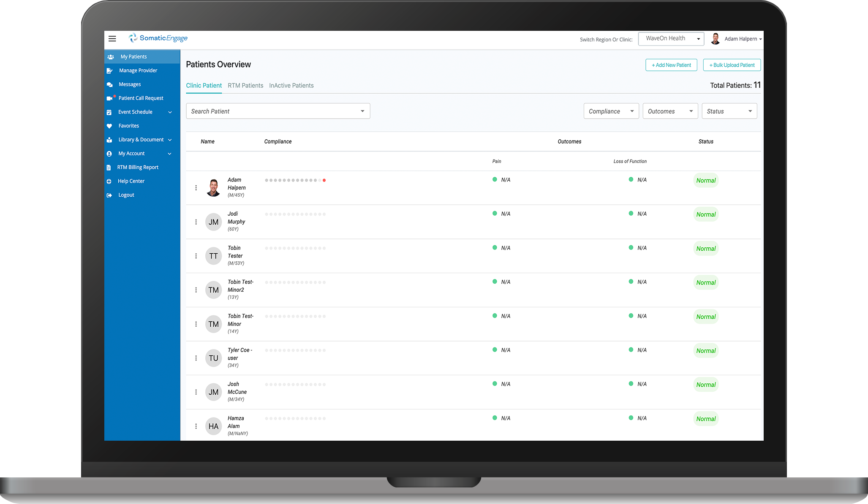Click the Favorites sidebar item
Viewport: 868px width, 504px height.
tap(142, 126)
